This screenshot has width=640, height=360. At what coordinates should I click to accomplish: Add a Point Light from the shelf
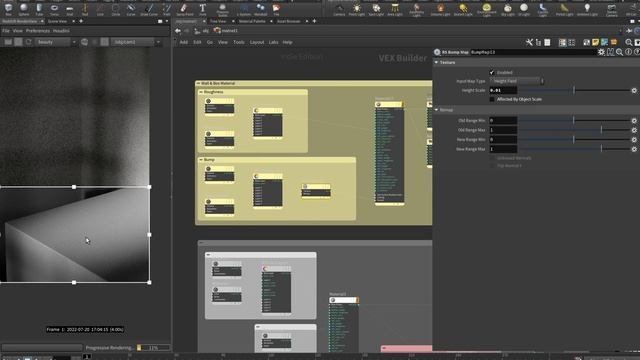[x=357, y=9]
